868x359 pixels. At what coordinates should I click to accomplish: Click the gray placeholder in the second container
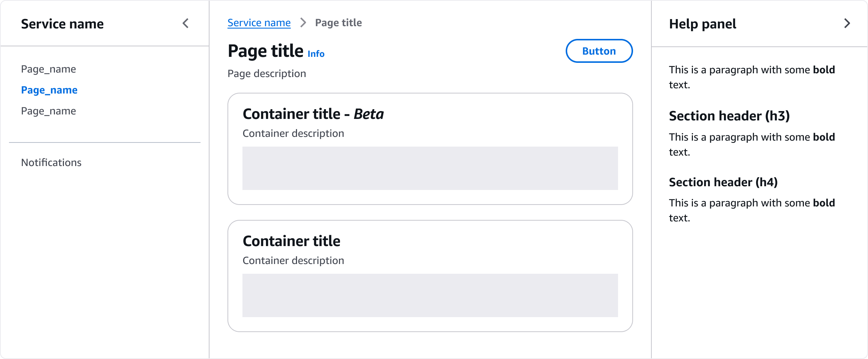pyautogui.click(x=430, y=295)
